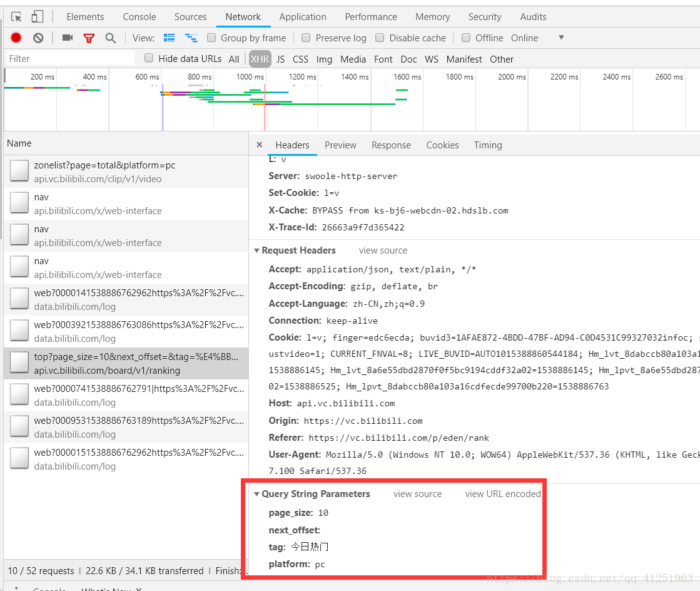700x591 pixels.
Task: Filter requests by Img
Action: coord(324,59)
